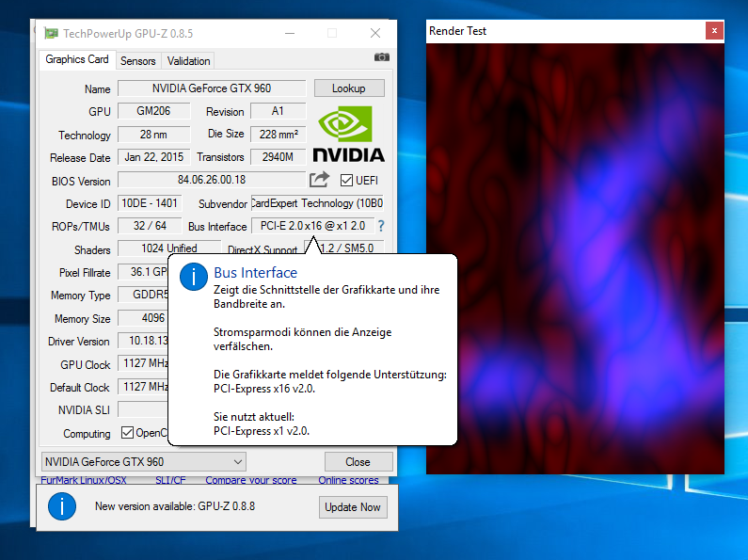This screenshot has height=560, width=748.
Task: Open the SLI/CF link
Action: [170, 480]
